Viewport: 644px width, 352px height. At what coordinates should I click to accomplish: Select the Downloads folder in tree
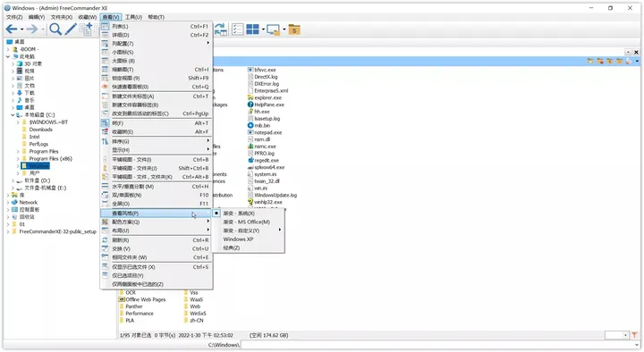pos(40,130)
